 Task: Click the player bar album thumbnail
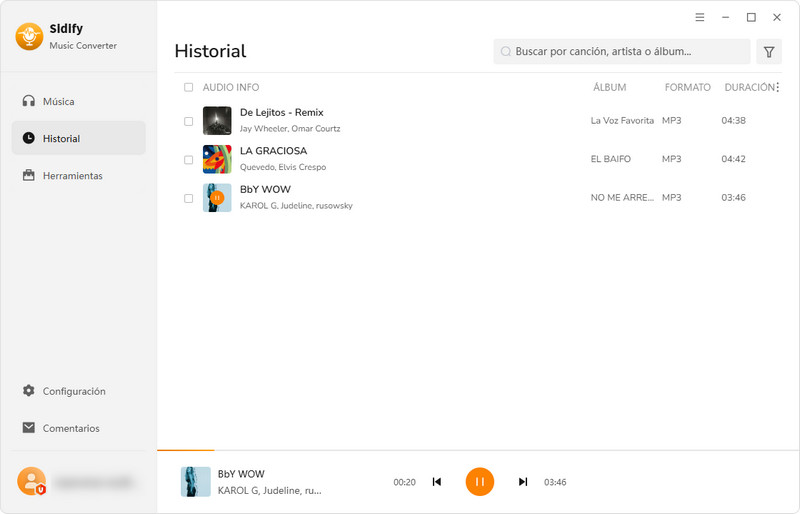195,481
